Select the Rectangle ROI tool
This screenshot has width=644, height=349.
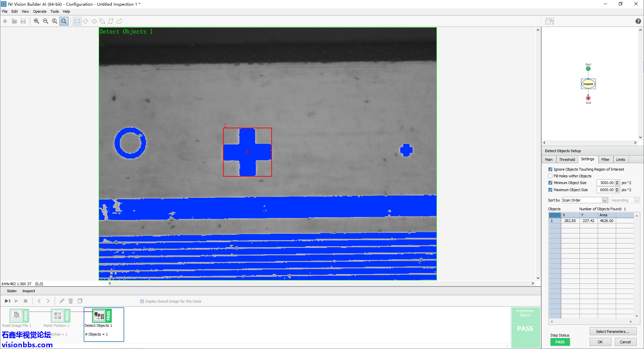click(x=77, y=21)
